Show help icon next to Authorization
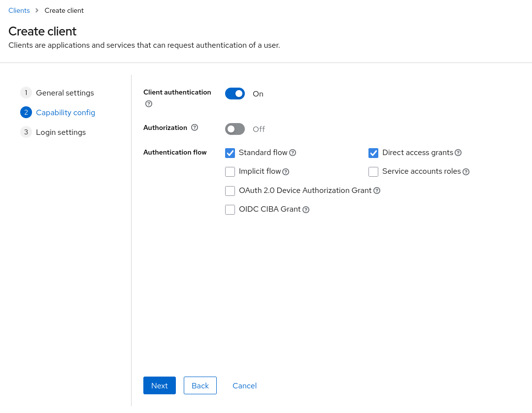Screen dimensions: 532x413 pyautogui.click(x=195, y=127)
